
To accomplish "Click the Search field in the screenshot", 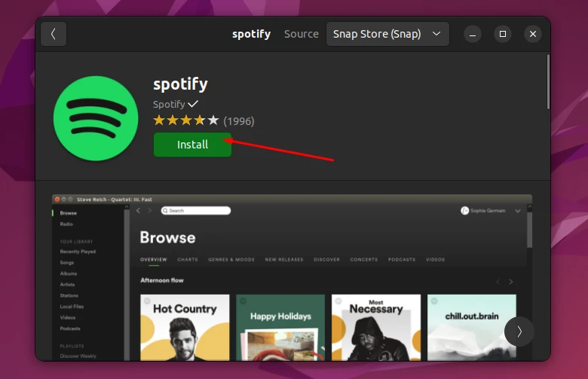I will point(196,211).
